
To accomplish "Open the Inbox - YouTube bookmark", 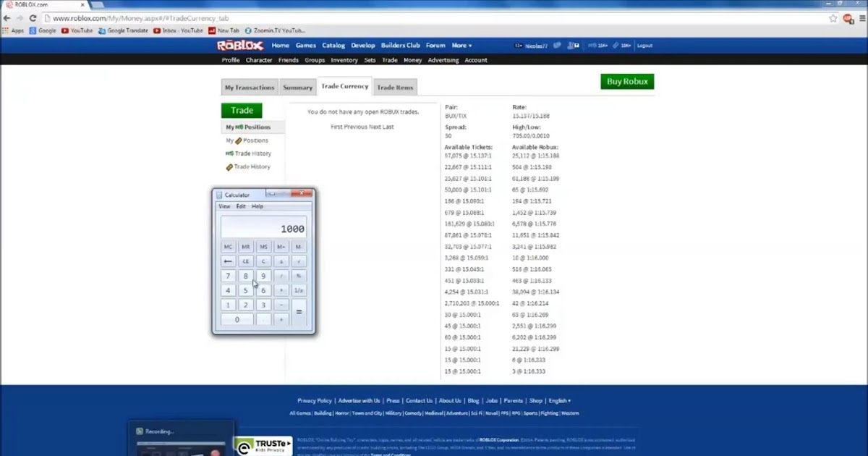I will (x=178, y=30).
